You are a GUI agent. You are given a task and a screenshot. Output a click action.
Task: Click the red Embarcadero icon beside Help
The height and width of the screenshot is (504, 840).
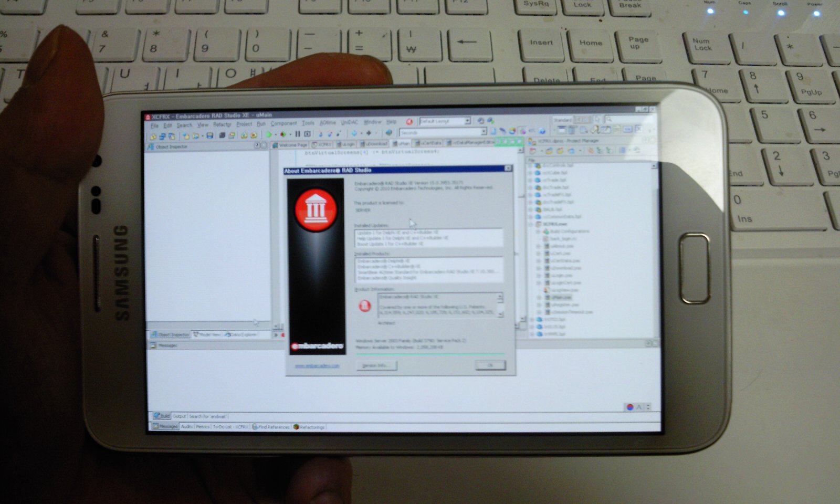pos(409,122)
